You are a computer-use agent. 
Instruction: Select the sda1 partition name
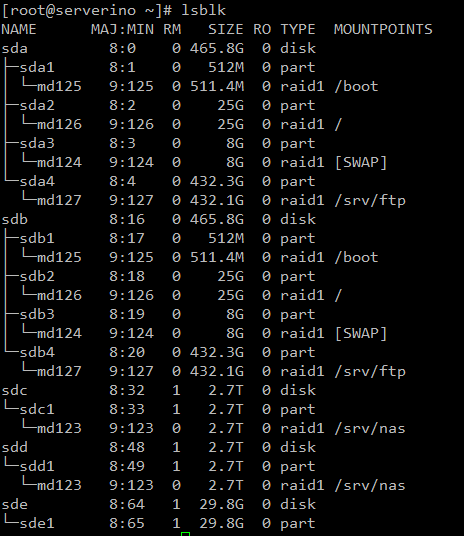tap(37, 67)
